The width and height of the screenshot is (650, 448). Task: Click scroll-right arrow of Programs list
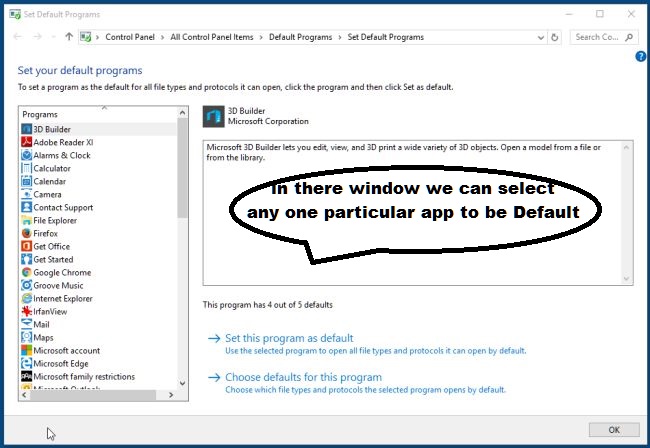pos(171,395)
